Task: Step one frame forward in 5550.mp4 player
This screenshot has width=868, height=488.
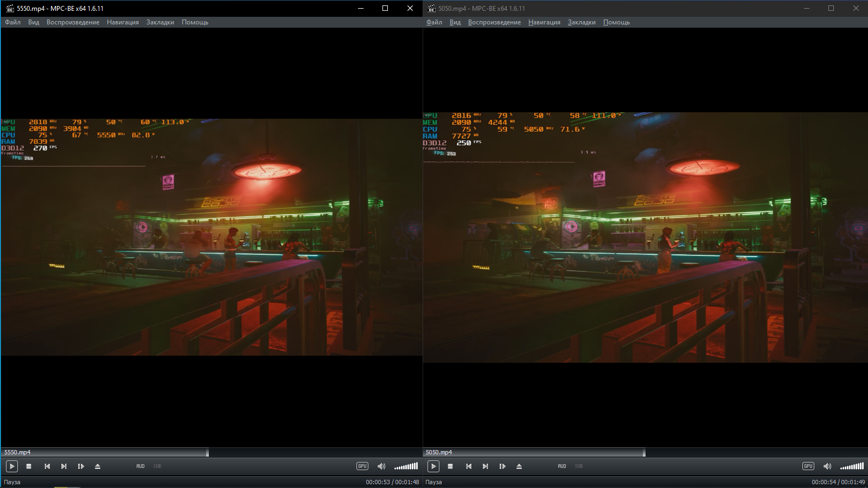Action: [81, 466]
